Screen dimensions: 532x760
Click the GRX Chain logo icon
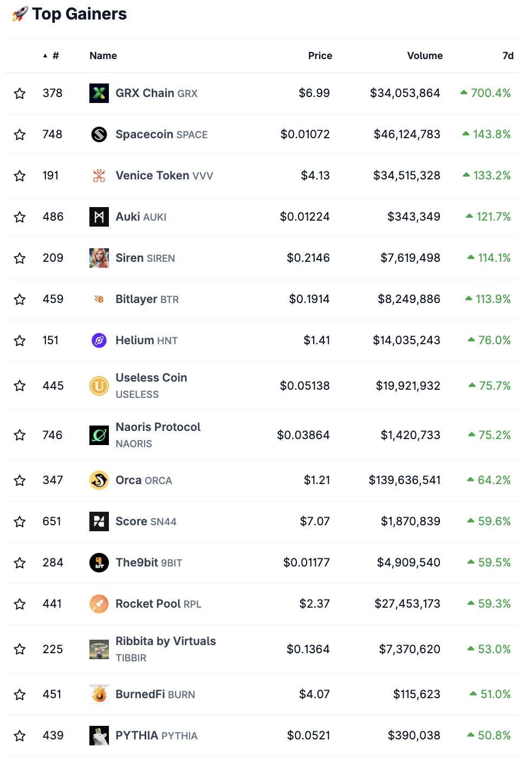coord(99,93)
